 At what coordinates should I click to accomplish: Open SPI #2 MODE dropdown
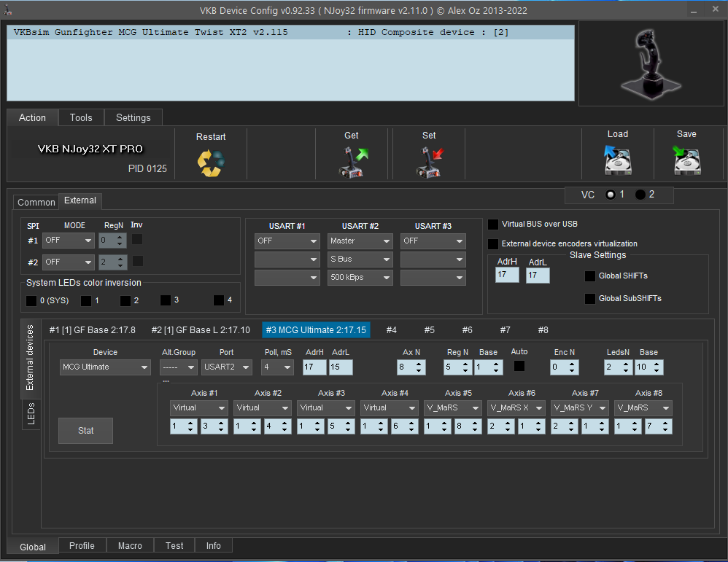pyautogui.click(x=69, y=262)
